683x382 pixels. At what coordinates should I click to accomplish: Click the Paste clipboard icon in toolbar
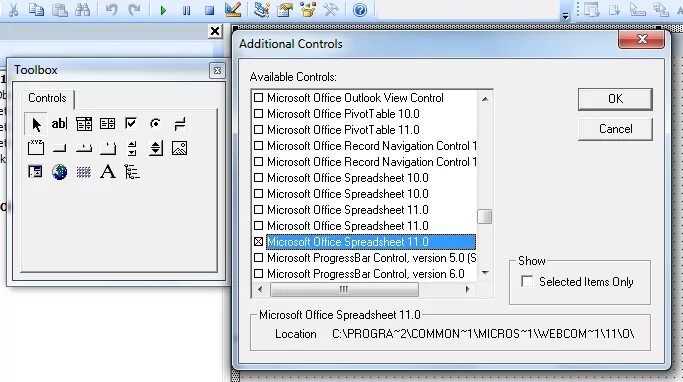[59, 9]
